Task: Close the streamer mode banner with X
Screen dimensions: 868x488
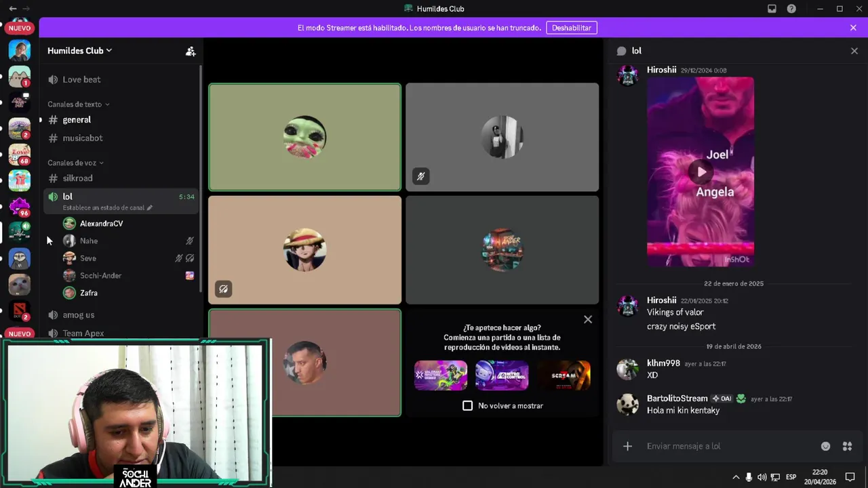Action: click(x=853, y=28)
